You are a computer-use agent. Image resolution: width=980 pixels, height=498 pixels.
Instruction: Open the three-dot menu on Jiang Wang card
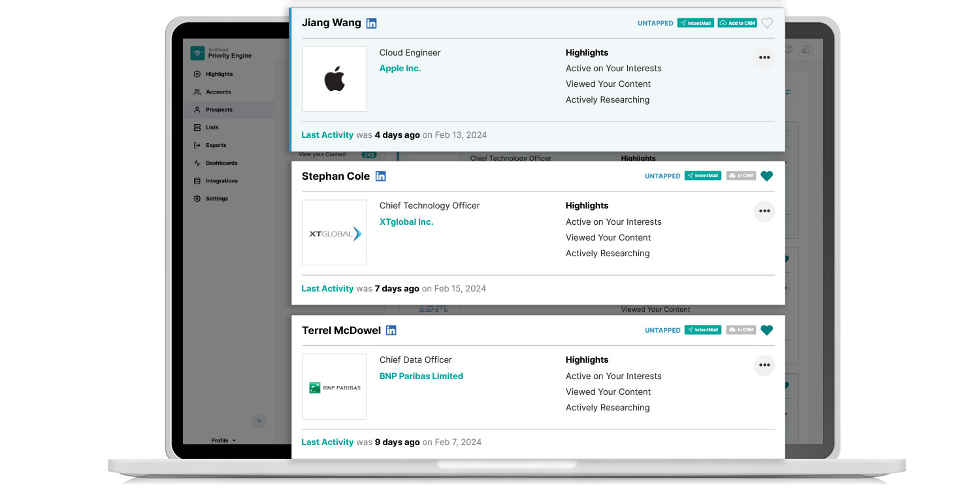coord(764,58)
